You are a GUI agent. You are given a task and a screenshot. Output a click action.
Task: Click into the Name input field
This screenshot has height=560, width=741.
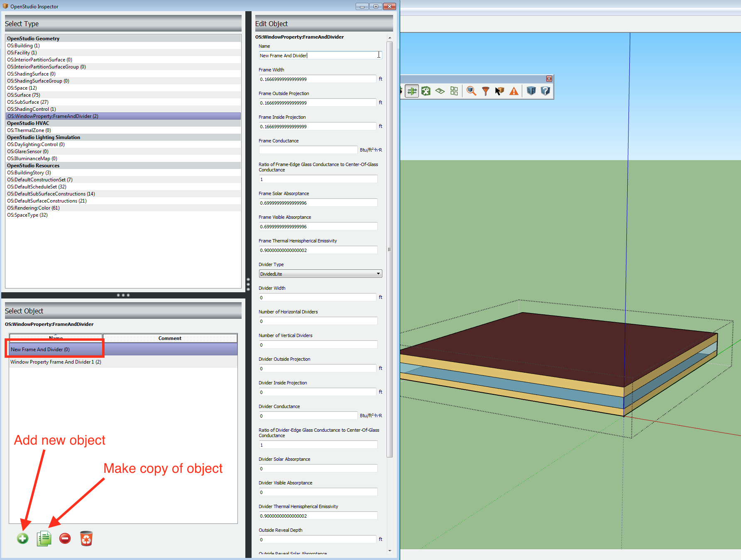pyautogui.click(x=320, y=56)
